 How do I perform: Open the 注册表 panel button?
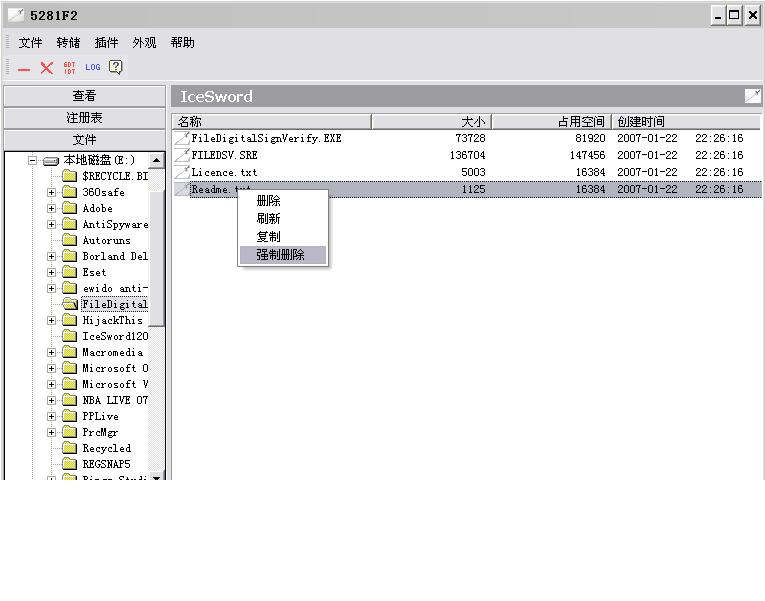coord(84,118)
